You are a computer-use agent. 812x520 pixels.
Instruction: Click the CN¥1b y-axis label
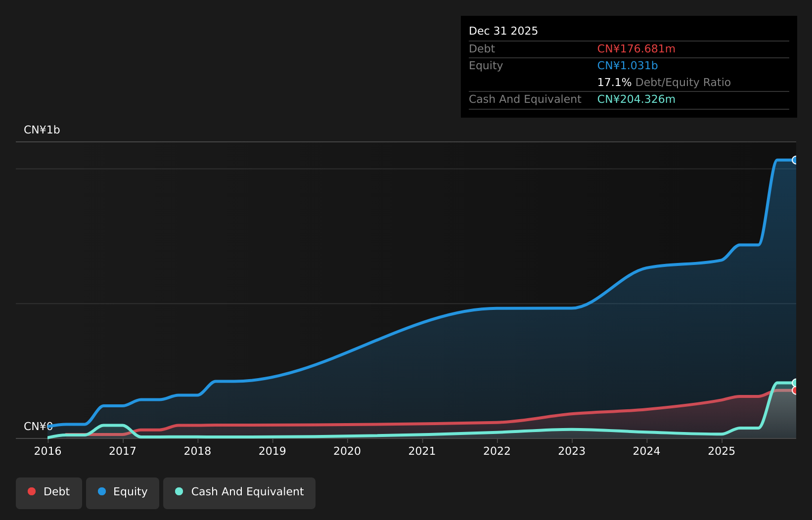[x=42, y=130]
